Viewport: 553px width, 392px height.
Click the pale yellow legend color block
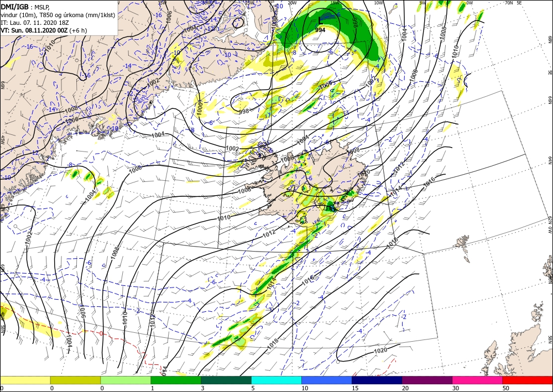(x=25, y=380)
